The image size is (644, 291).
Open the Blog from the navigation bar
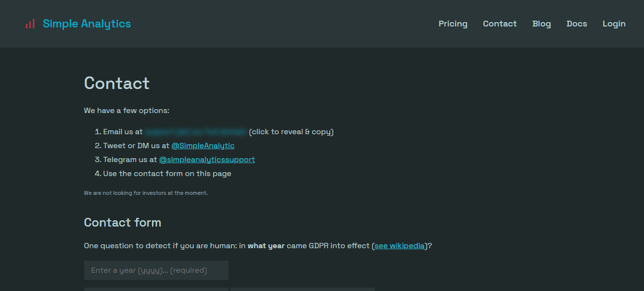tap(542, 24)
